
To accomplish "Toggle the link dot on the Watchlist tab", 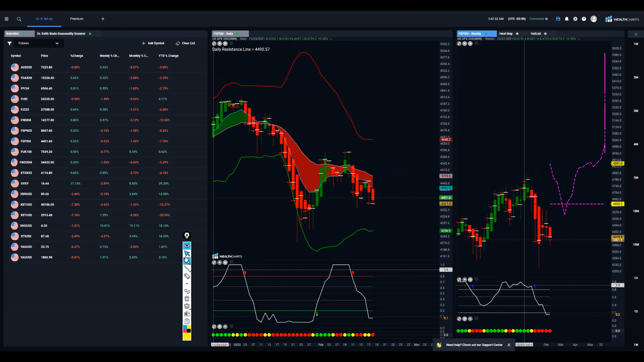I will [23, 34].
